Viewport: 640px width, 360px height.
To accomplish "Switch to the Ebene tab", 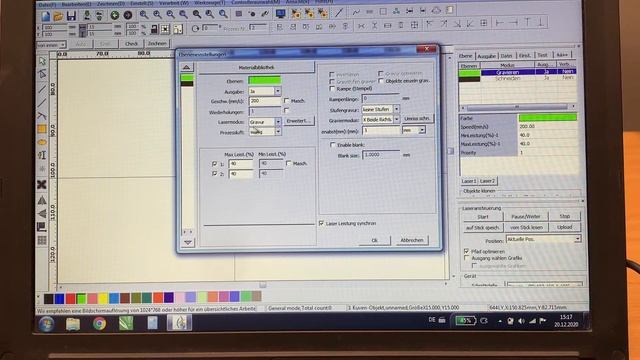I will [465, 56].
